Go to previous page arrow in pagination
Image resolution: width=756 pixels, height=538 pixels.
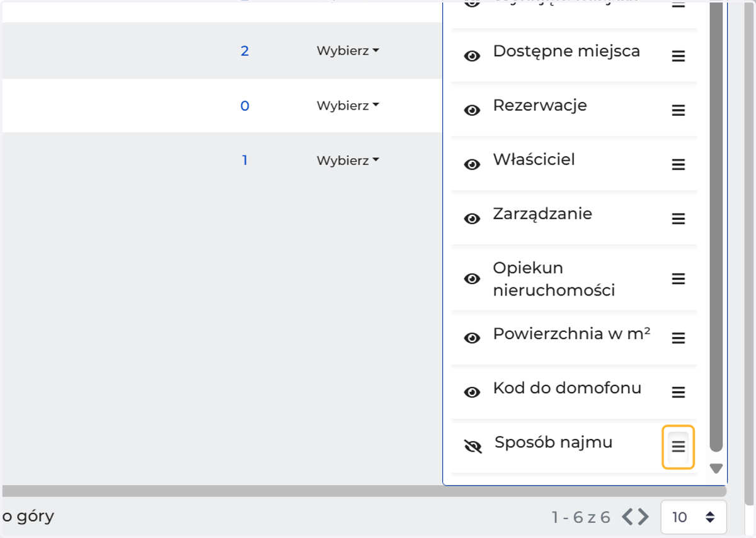click(628, 517)
